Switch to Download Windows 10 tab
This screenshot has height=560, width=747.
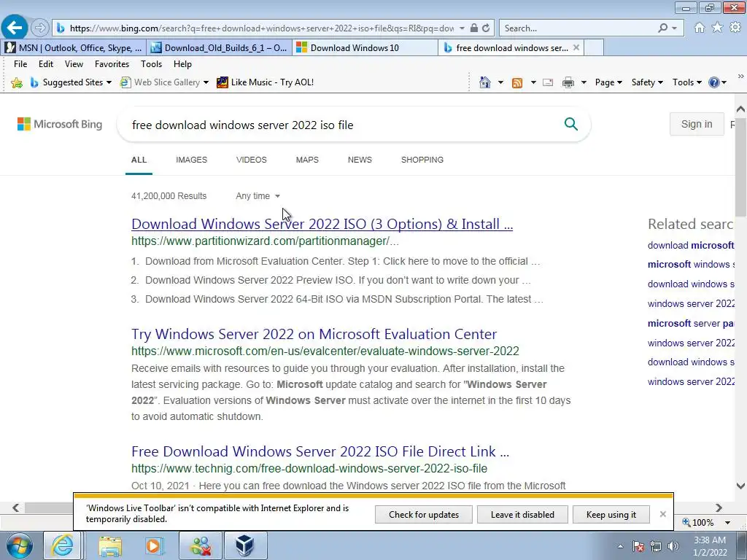(x=365, y=47)
